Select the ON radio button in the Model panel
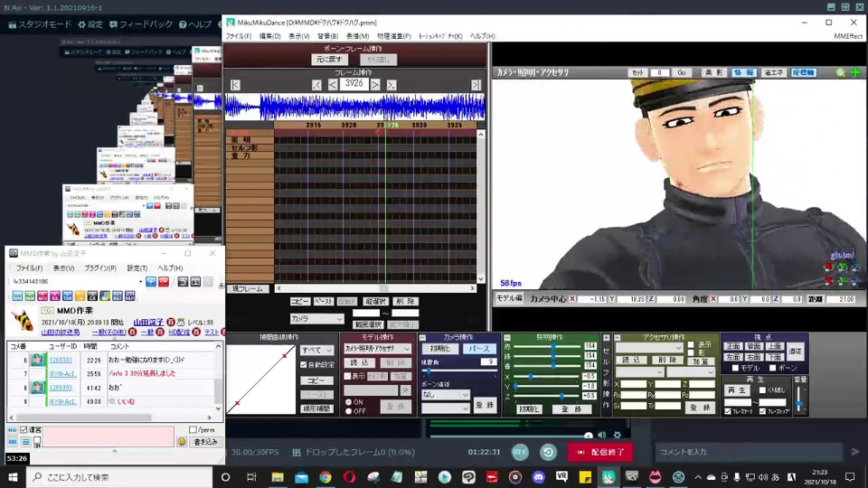The width and height of the screenshot is (868, 488). (x=349, y=402)
